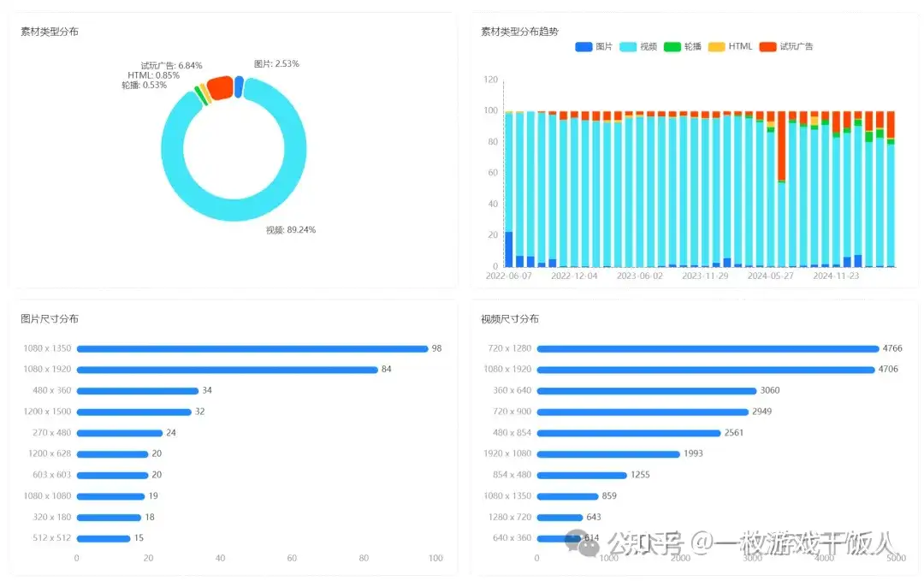Screen dimensions: 924x581
Task: Select the blue 图片 donut segment
Action: pyautogui.click(x=239, y=86)
